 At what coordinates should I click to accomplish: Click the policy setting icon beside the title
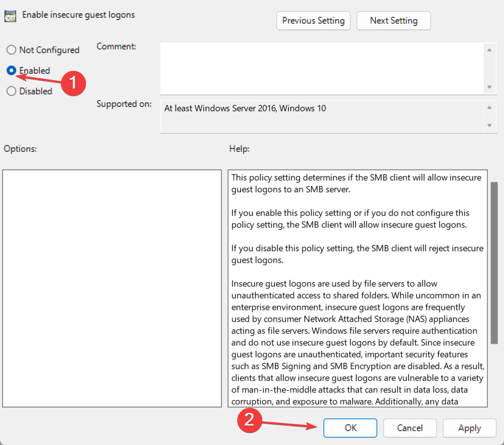[x=10, y=16]
